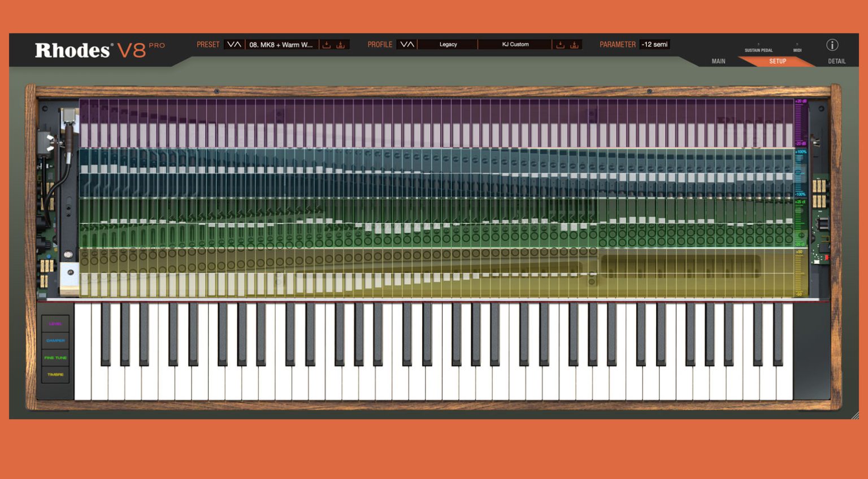Click the preset next arrow
Screen dimensions: 868x479
point(239,44)
